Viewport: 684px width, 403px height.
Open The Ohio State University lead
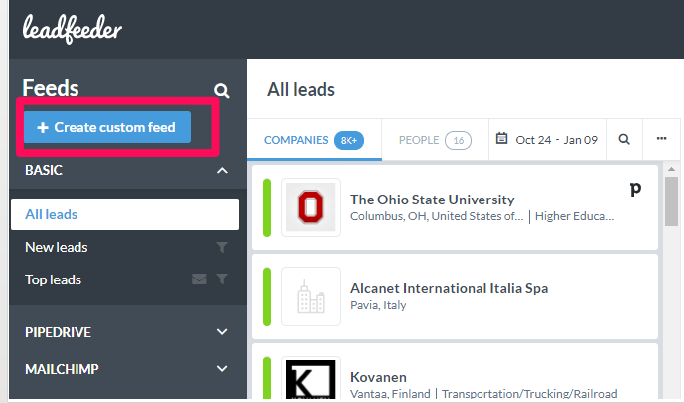coord(455,208)
